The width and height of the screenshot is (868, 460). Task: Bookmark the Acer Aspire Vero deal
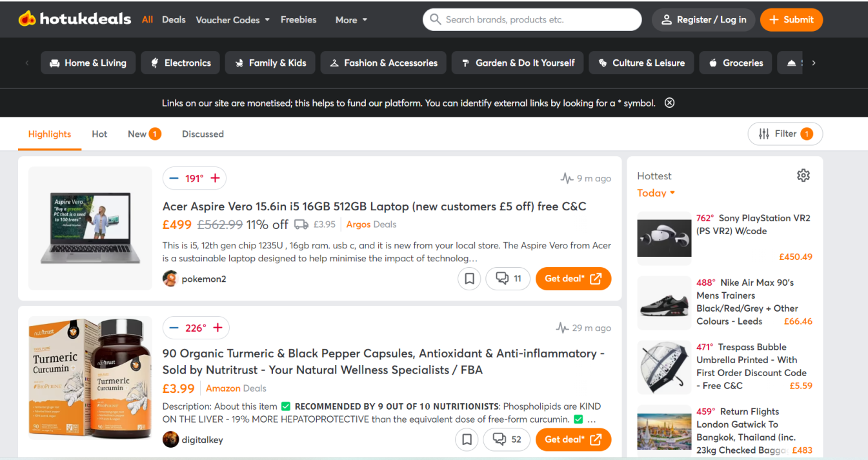coord(469,279)
